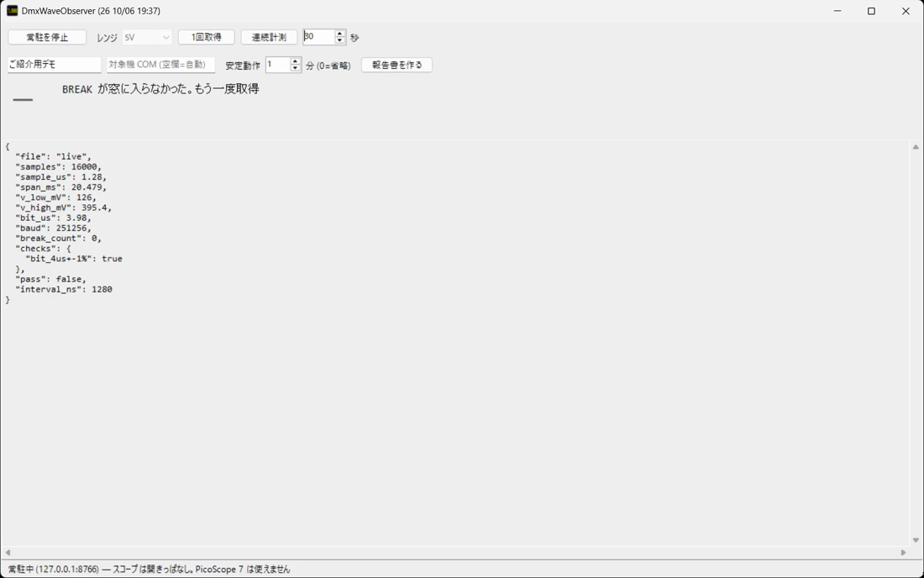Click the 常駐中 status bar text
Screen dimensions: 924x578
pyautogui.click(x=149, y=569)
